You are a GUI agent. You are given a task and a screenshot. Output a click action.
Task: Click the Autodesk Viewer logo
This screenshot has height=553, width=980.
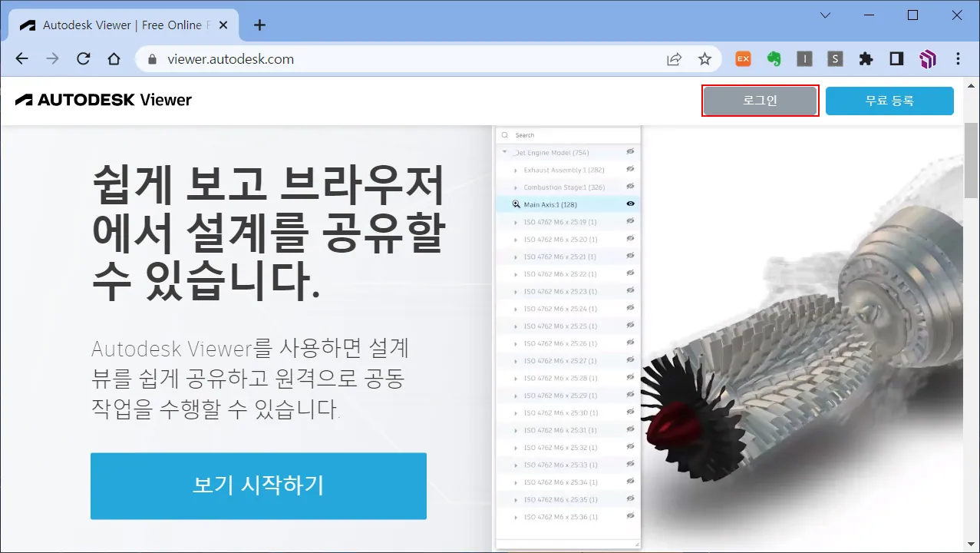pyautogui.click(x=104, y=100)
